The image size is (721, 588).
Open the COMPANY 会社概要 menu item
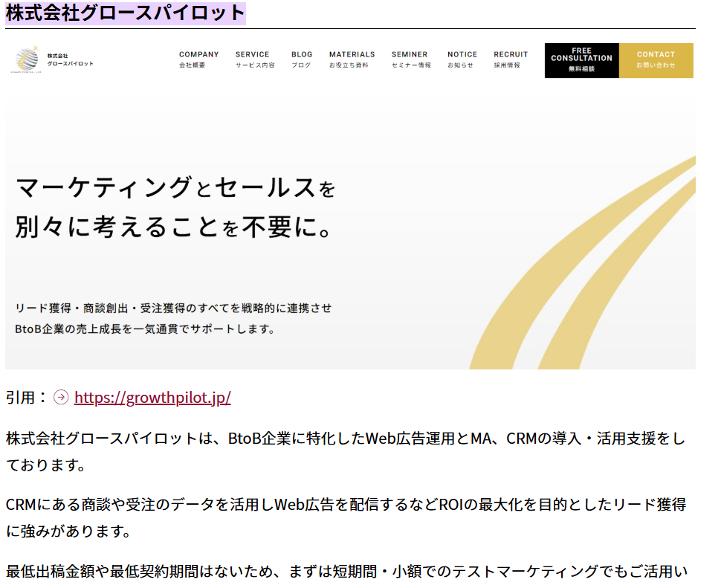tap(198, 59)
